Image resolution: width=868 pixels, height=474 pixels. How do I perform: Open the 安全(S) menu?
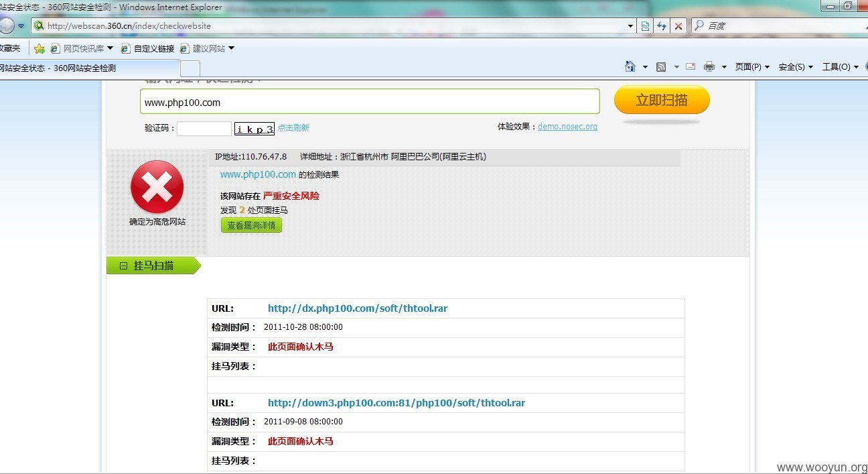(x=796, y=66)
